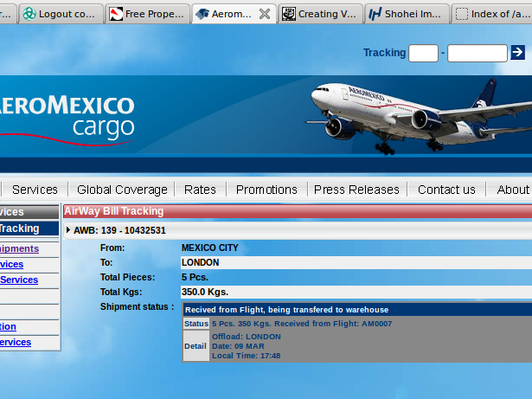Open the Global Coverage menu item
This screenshot has width=532, height=399.
[122, 190]
